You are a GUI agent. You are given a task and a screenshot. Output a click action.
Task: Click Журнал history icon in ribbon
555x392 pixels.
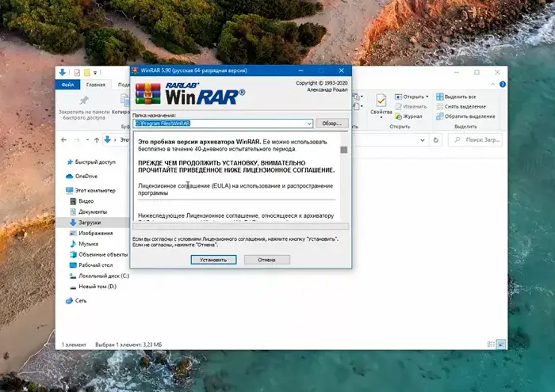[399, 116]
